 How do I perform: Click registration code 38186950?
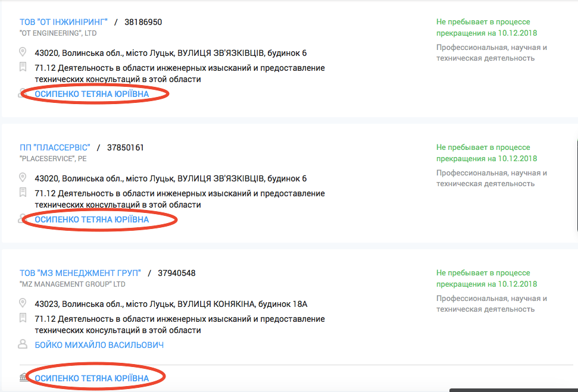(x=143, y=22)
